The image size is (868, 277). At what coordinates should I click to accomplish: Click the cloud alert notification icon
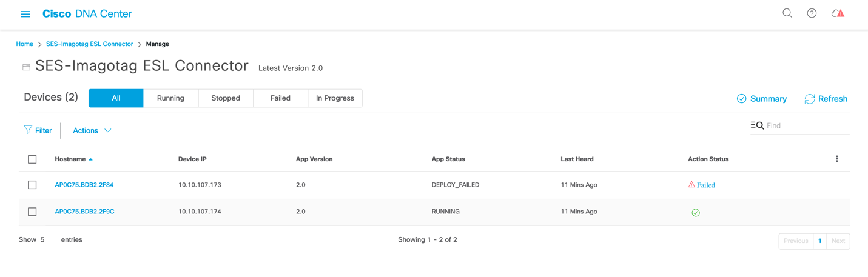pyautogui.click(x=838, y=13)
